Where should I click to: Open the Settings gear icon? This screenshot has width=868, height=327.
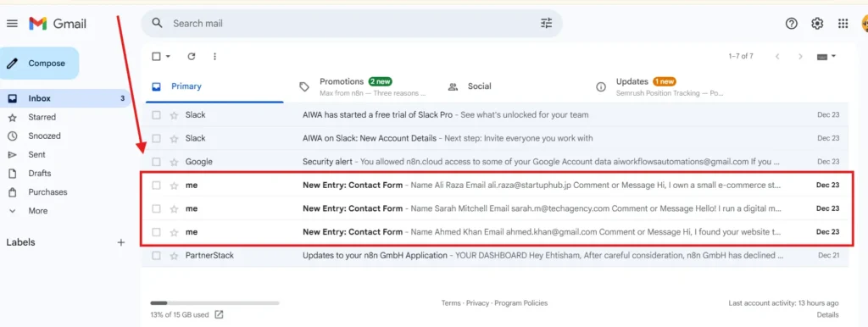click(x=817, y=23)
